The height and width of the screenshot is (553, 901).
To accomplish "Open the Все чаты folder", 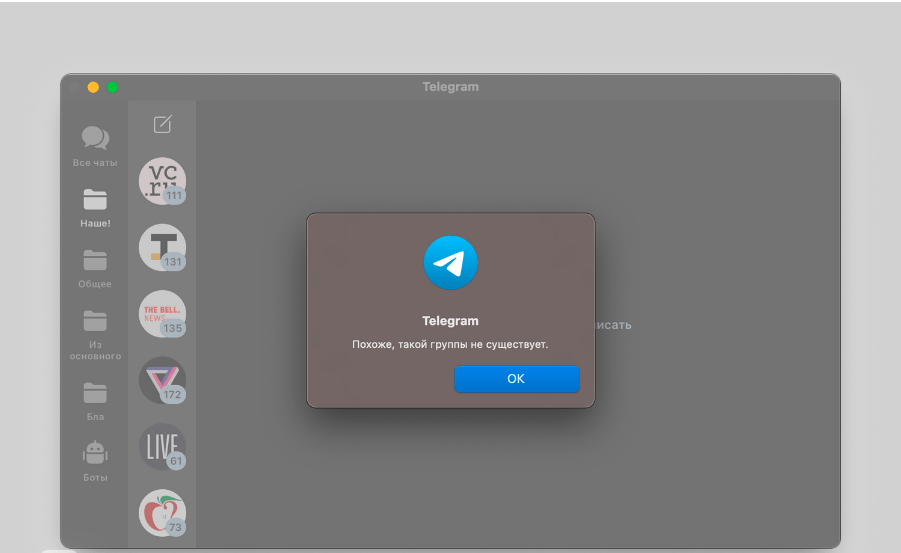I will coord(95,147).
